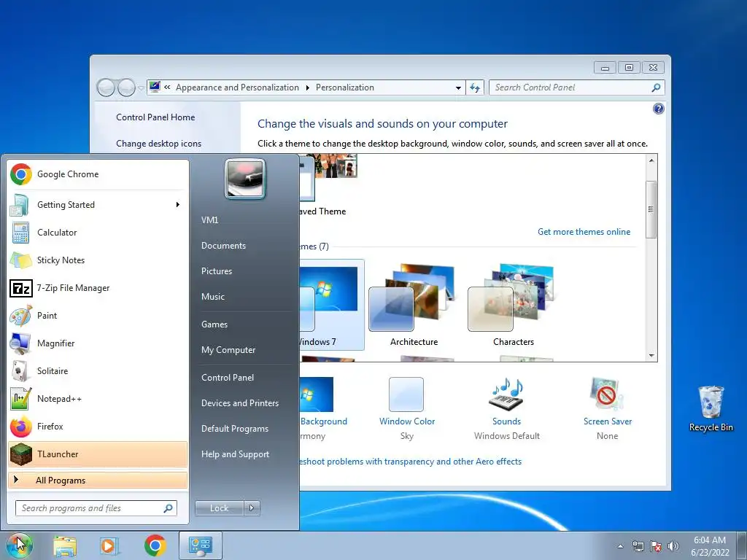Open Action Center flag tray icon
This screenshot has height=560, width=747.
656,546
